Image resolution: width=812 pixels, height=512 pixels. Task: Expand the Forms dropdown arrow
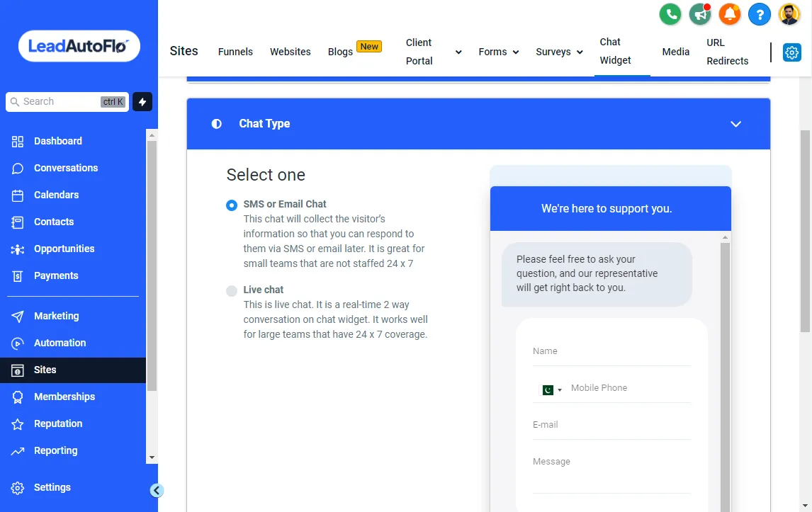tap(516, 52)
